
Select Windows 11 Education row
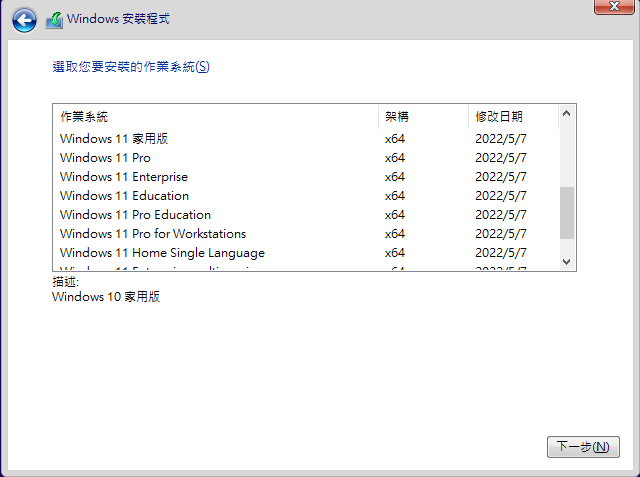(306, 196)
